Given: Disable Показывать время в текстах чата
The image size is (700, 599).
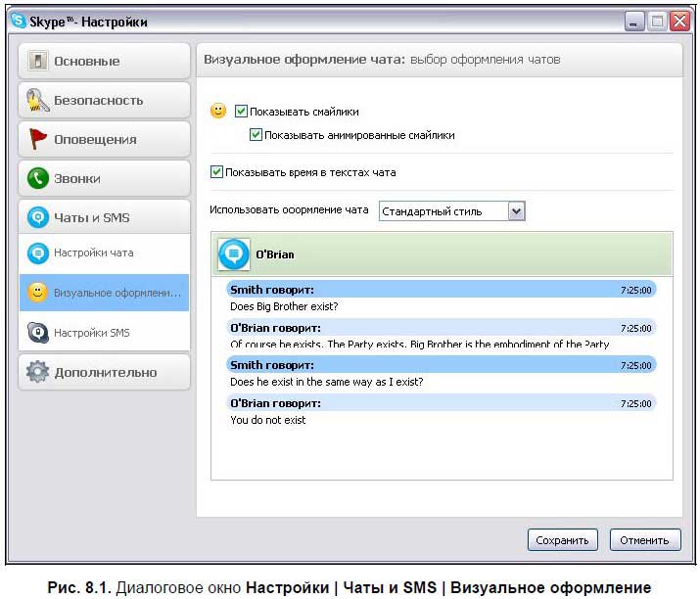Looking at the screenshot, I should [x=217, y=172].
